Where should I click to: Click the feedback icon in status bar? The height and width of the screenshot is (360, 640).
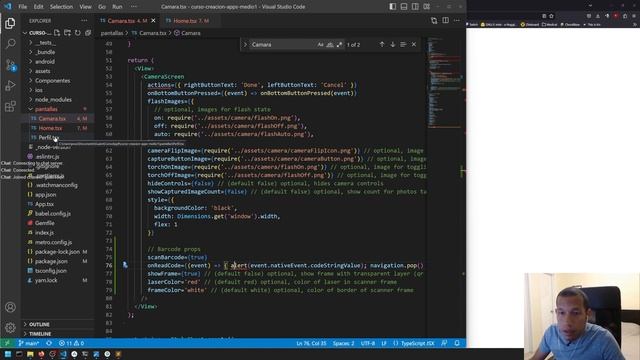click(x=444, y=343)
